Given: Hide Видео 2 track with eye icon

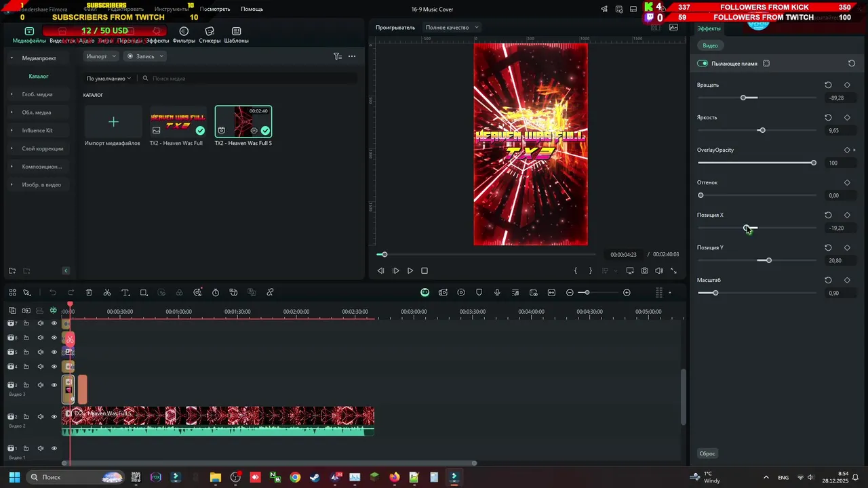Looking at the screenshot, I should tap(54, 417).
